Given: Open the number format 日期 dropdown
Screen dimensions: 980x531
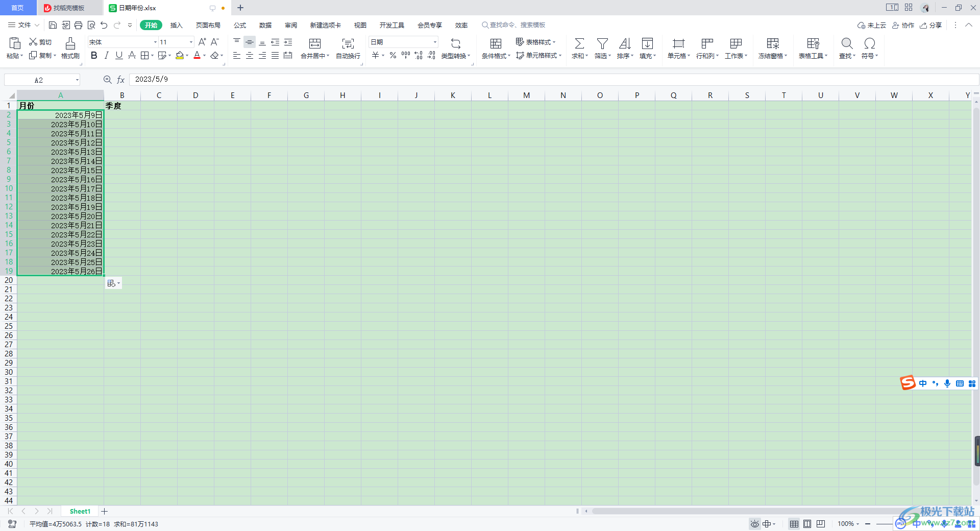Looking at the screenshot, I should 435,42.
